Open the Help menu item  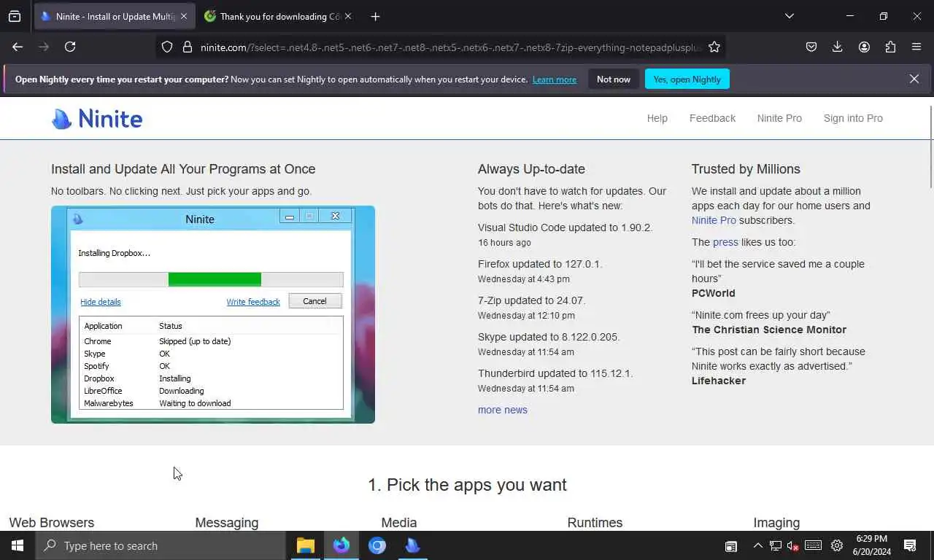pos(657,118)
